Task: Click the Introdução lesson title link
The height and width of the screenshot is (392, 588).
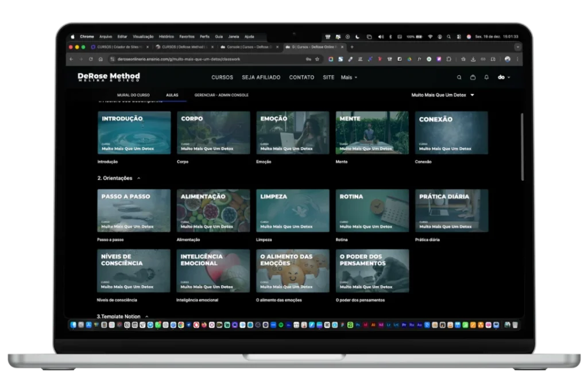Action: 107,162
